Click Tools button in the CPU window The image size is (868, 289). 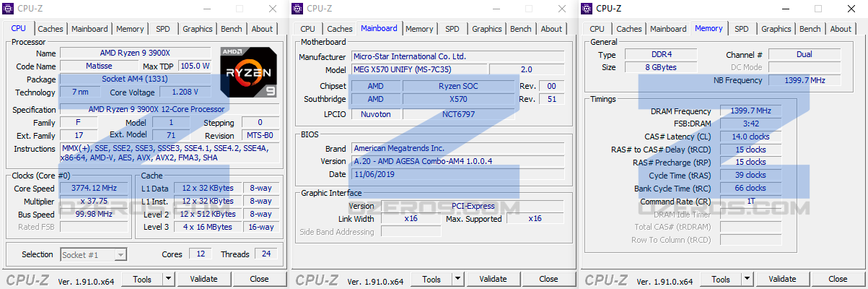(x=142, y=279)
